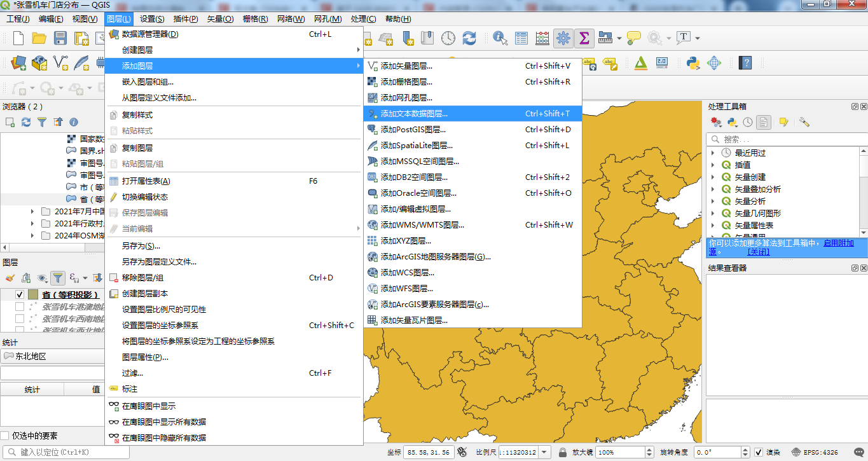Save project using the floppy disk icon

(60, 38)
